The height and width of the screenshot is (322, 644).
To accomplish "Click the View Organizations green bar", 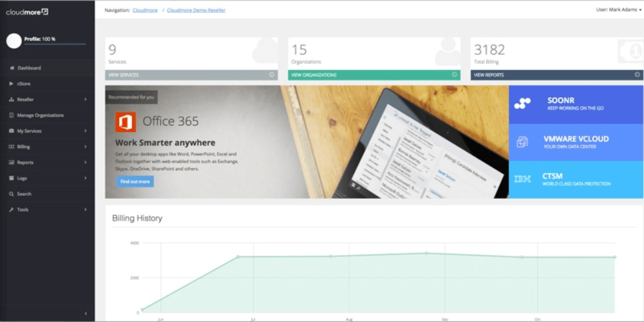I will click(x=374, y=75).
